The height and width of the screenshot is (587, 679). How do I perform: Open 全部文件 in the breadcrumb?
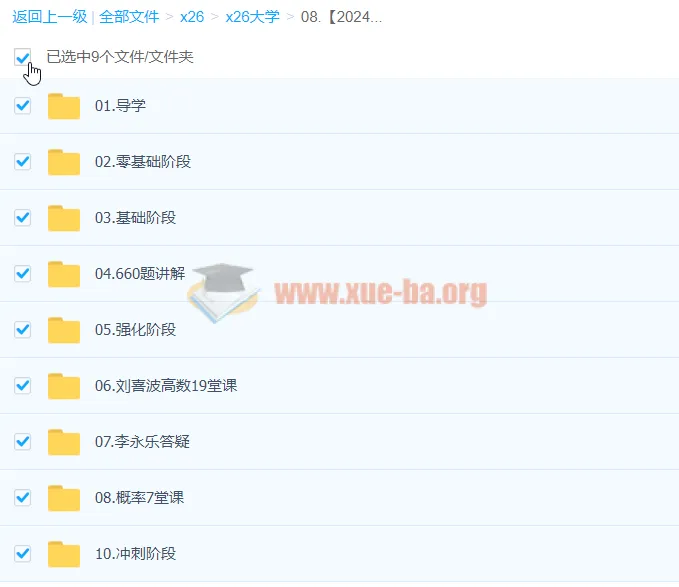129,17
